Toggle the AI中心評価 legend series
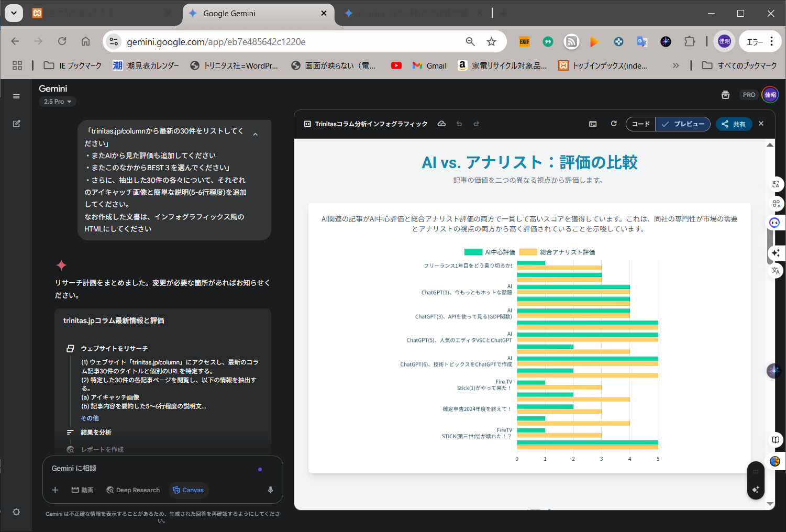 click(490, 252)
